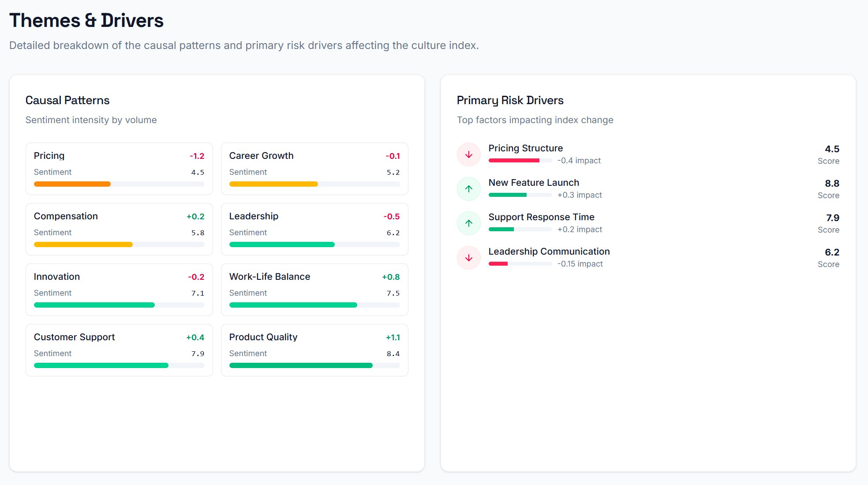Click the Work-Life Balance sentiment slider bar
The height and width of the screenshot is (485, 868).
[x=314, y=305]
